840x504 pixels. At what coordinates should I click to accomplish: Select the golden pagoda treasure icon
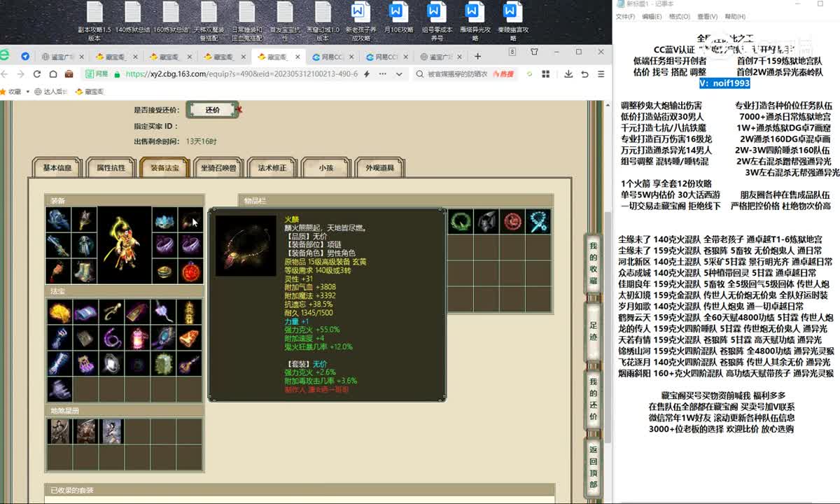pyautogui.click(x=189, y=311)
